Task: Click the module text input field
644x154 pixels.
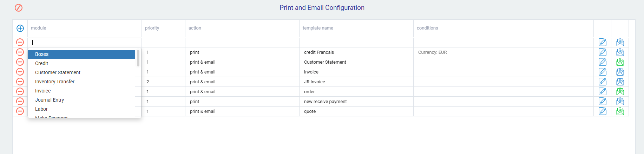Action: (84, 42)
